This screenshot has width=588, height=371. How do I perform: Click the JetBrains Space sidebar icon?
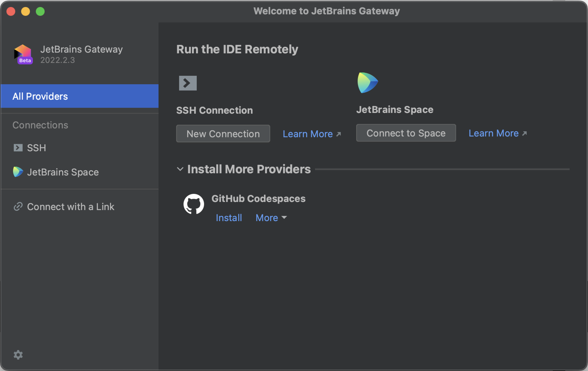[x=18, y=172]
